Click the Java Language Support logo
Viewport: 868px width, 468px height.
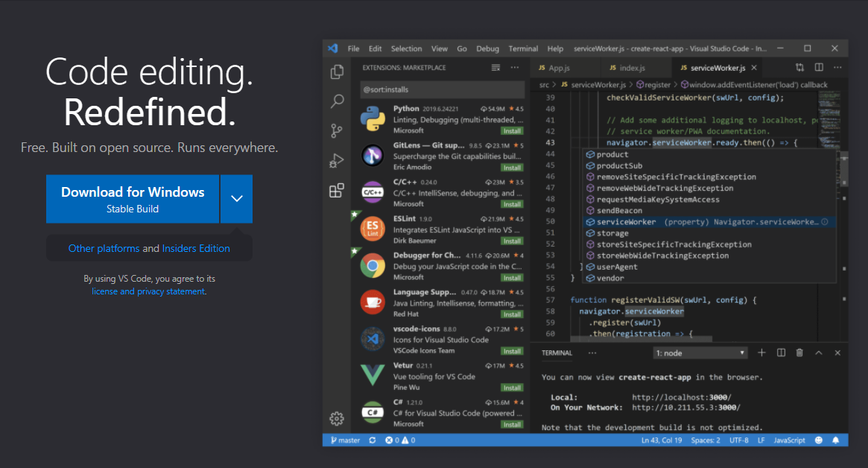pos(373,303)
